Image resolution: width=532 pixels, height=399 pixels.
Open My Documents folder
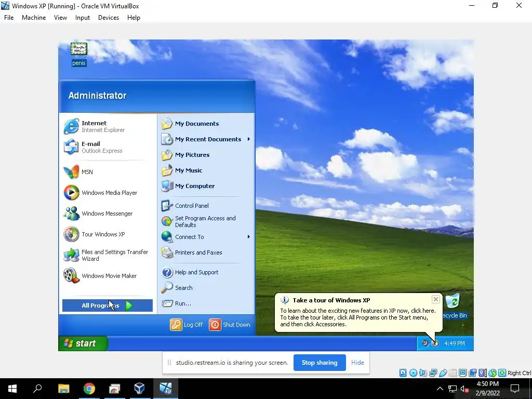[x=207, y=124]
